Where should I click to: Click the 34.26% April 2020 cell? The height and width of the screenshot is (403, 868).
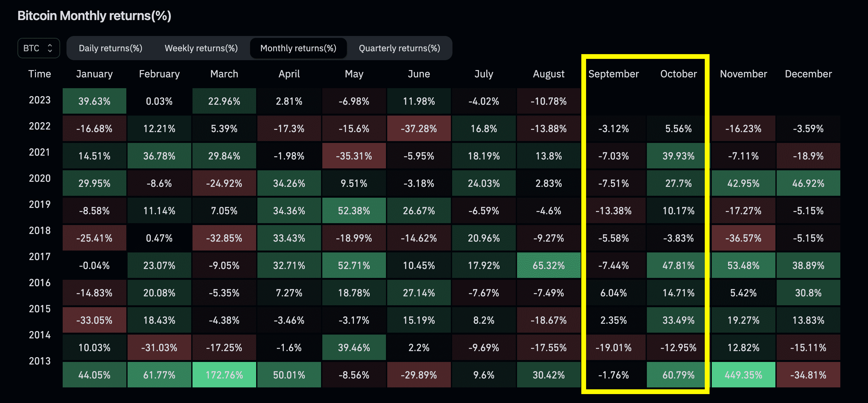[289, 183]
